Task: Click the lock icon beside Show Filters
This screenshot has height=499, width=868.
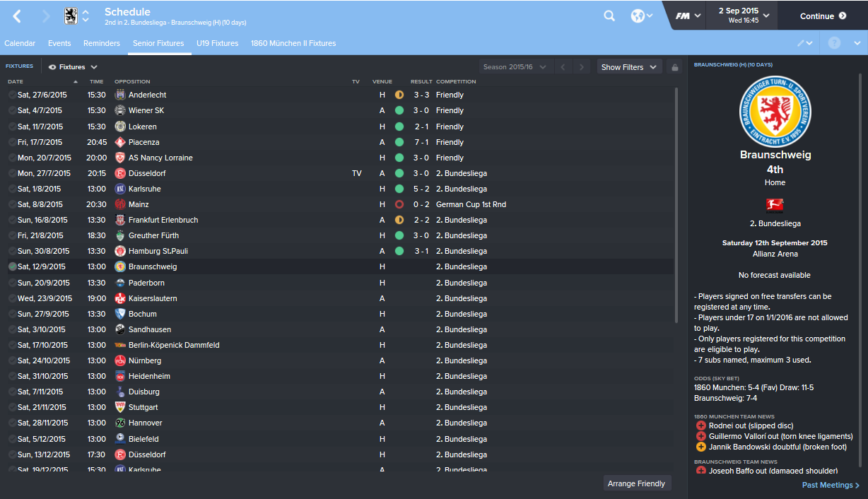Action: (x=674, y=67)
